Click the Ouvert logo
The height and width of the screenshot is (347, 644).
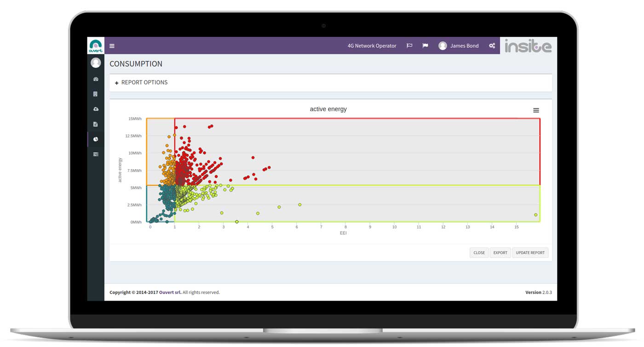(x=96, y=46)
